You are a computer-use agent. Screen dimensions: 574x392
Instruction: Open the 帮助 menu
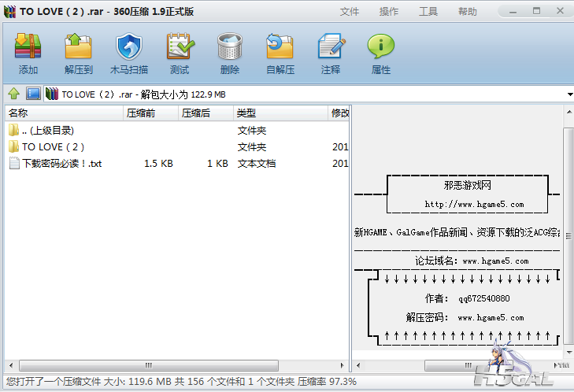468,11
